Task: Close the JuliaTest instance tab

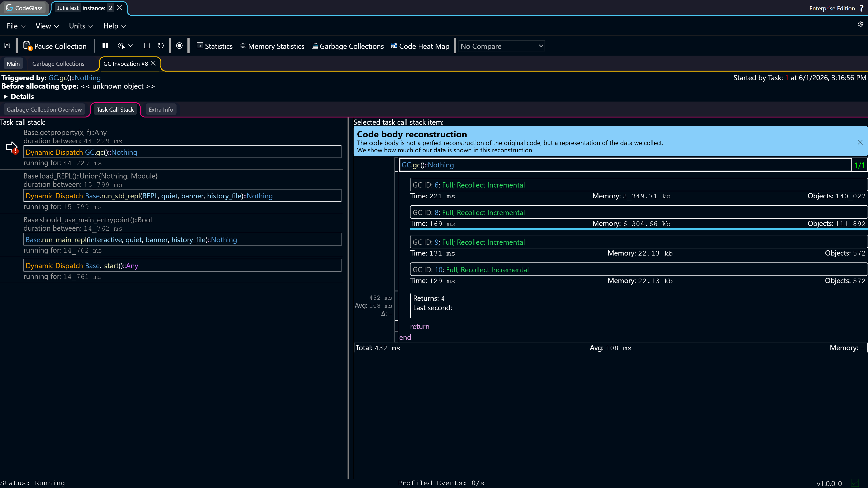Action: click(x=120, y=7)
